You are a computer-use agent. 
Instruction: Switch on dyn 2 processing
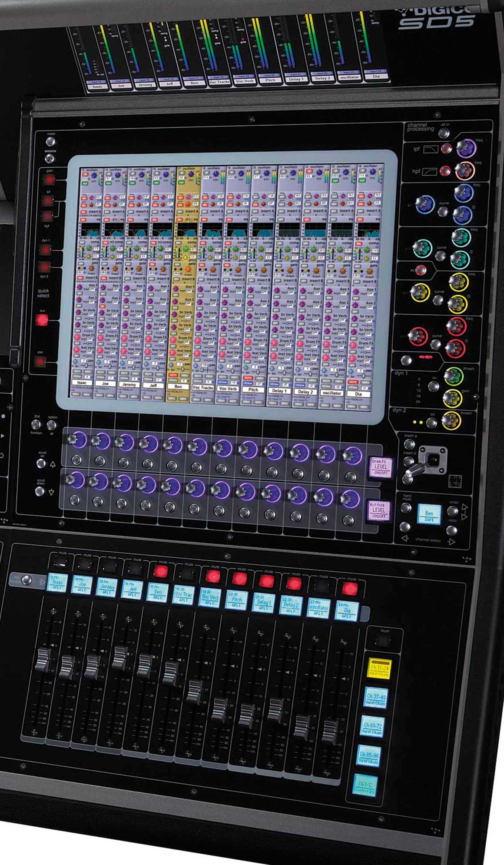click(431, 422)
